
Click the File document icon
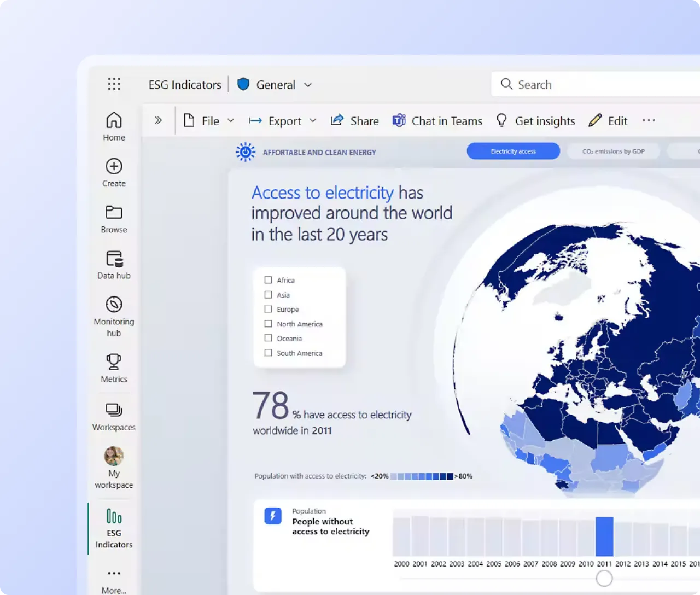[x=189, y=120]
